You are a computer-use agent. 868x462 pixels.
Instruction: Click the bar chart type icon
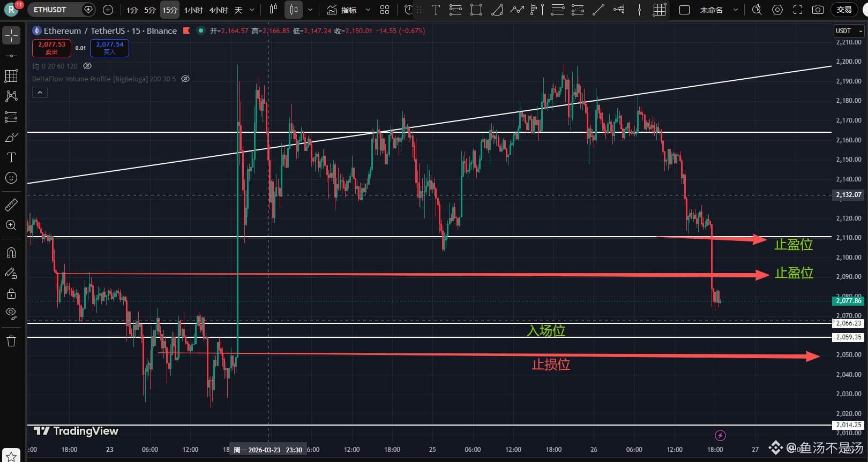273,10
